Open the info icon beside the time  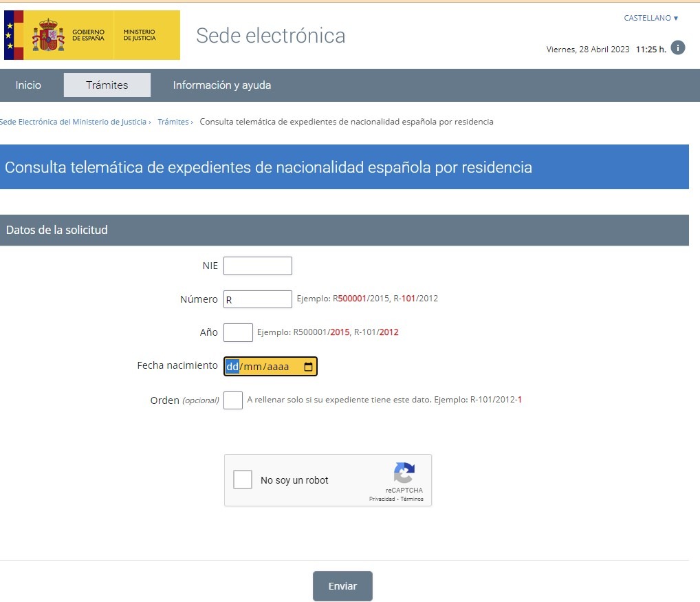click(678, 47)
